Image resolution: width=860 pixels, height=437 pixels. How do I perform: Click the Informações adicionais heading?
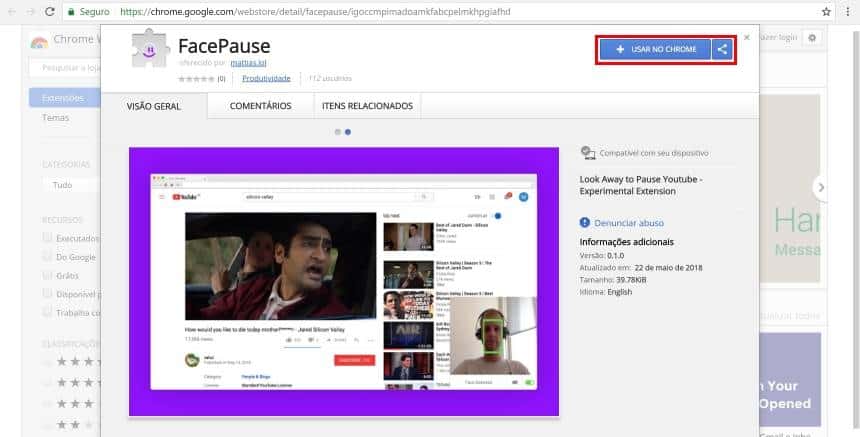[626, 242]
